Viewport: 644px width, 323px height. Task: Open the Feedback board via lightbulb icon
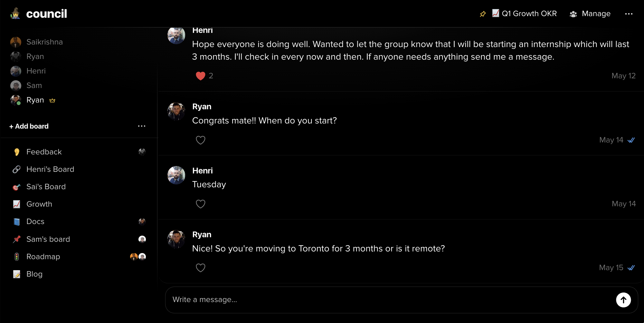point(17,152)
